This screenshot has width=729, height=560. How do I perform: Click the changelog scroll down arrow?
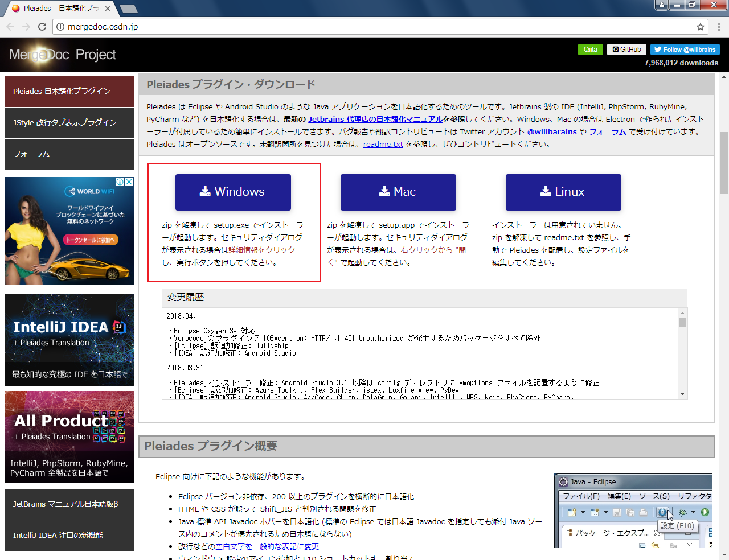682,394
